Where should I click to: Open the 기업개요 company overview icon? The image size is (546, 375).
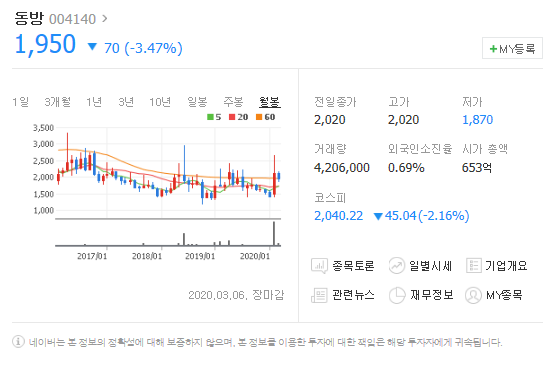(474, 266)
